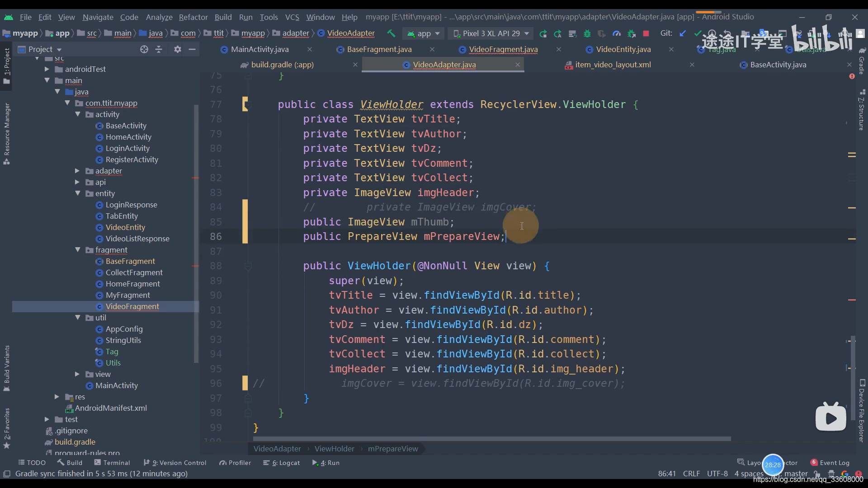Open the TODO tool window

[32, 463]
